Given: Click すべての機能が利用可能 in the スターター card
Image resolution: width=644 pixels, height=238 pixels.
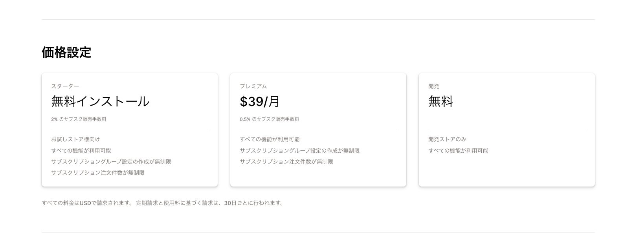Looking at the screenshot, I should pyautogui.click(x=81, y=151).
